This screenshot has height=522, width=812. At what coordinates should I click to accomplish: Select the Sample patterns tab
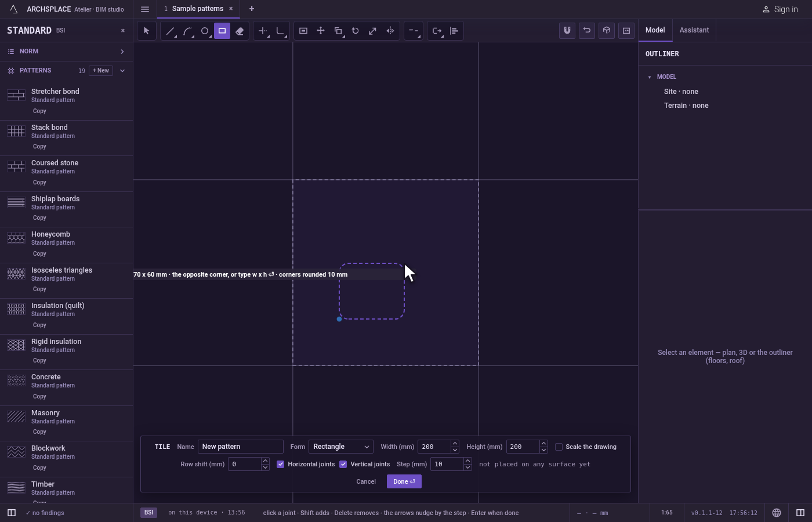(x=198, y=9)
